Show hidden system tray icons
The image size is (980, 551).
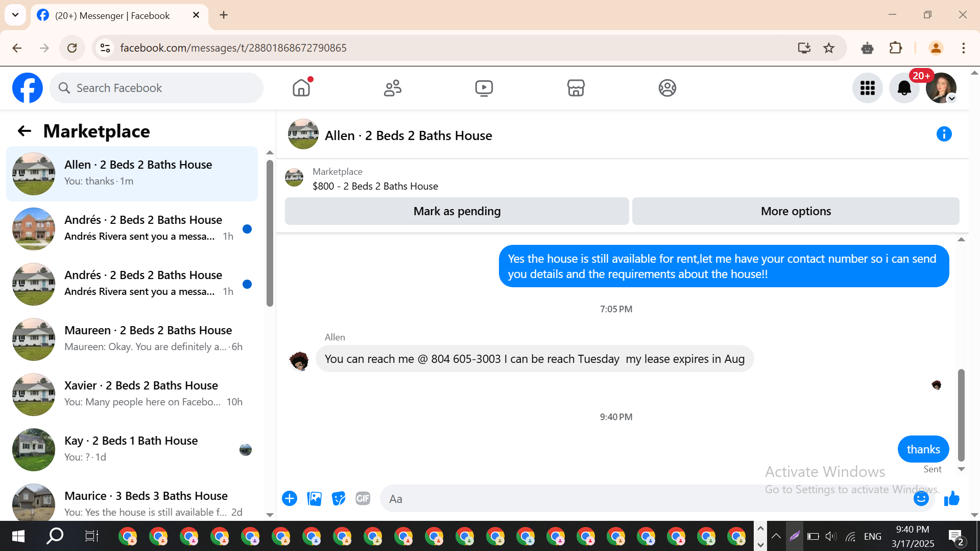(776, 536)
